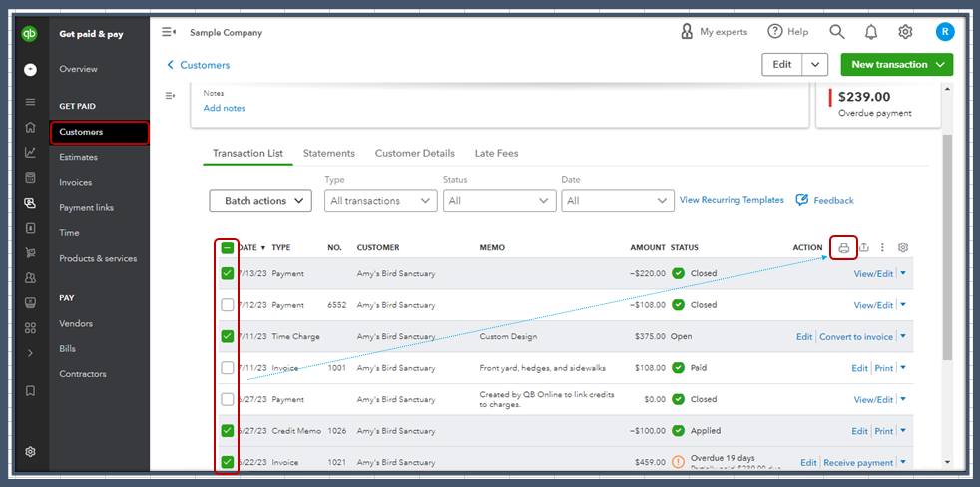
Task: Uncheck the Credit Memo 1026 row checkbox
Action: pyautogui.click(x=228, y=431)
